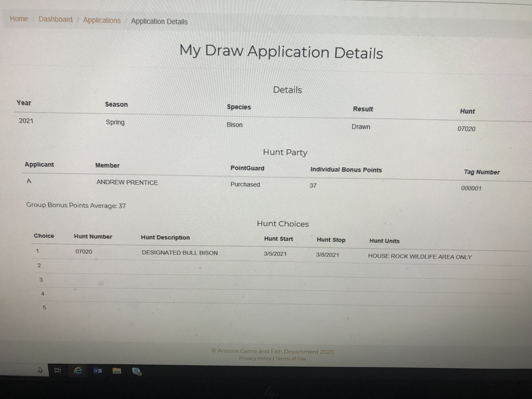Screen dimensions: 532x399
Task: Click the My Draw Application Details title
Action: click(281, 52)
